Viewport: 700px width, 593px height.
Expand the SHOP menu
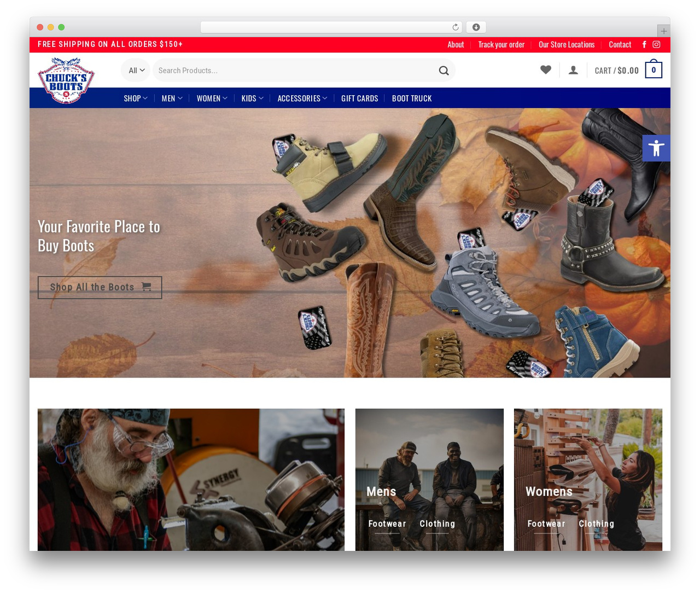[x=136, y=98]
